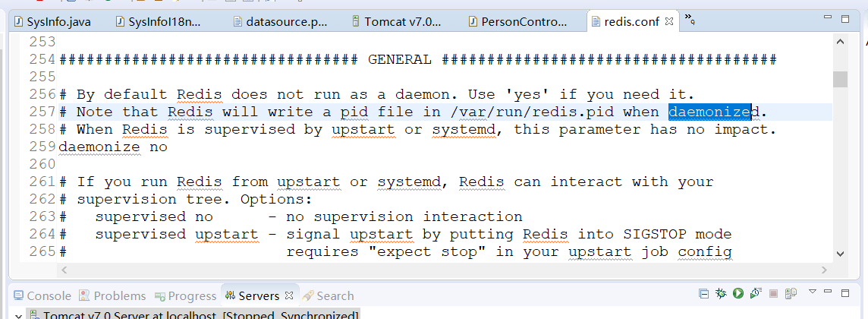
Task: Click the editor horizontal scrollbar right arrow
Action: coord(824,270)
